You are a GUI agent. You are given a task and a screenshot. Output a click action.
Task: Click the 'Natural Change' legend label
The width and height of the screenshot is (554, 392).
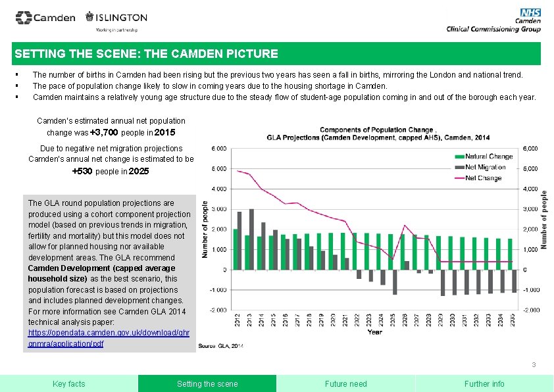coord(489,157)
